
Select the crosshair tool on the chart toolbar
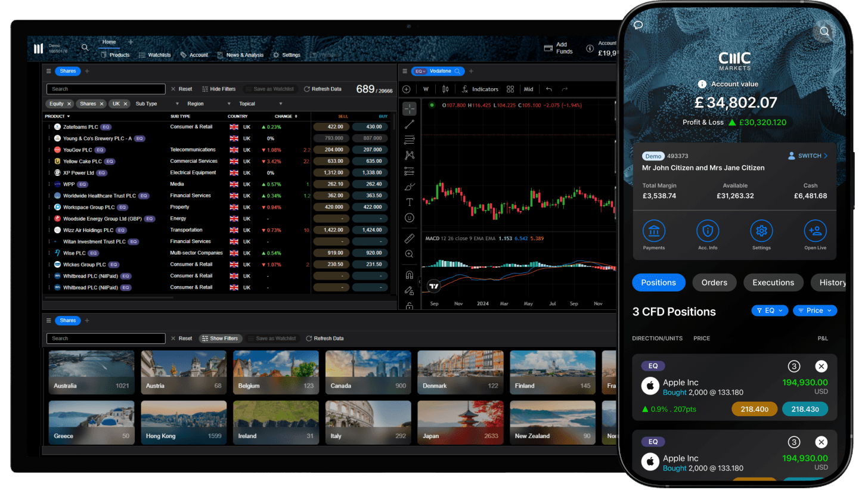click(409, 108)
